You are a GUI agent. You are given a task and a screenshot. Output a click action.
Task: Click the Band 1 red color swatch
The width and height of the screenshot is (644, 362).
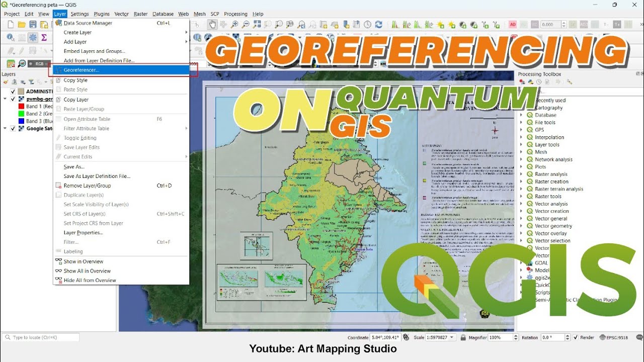21,107
